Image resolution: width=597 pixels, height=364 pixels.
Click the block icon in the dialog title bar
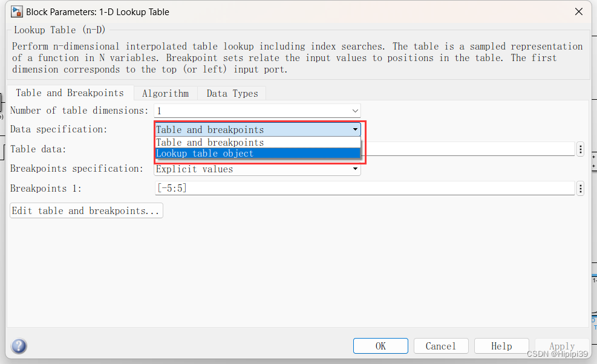(x=16, y=11)
